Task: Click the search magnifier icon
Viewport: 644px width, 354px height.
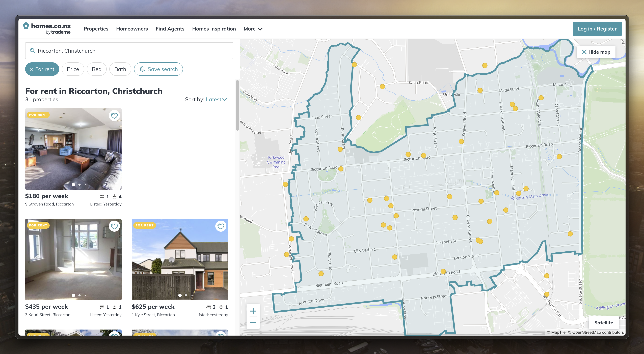Action: pyautogui.click(x=32, y=51)
